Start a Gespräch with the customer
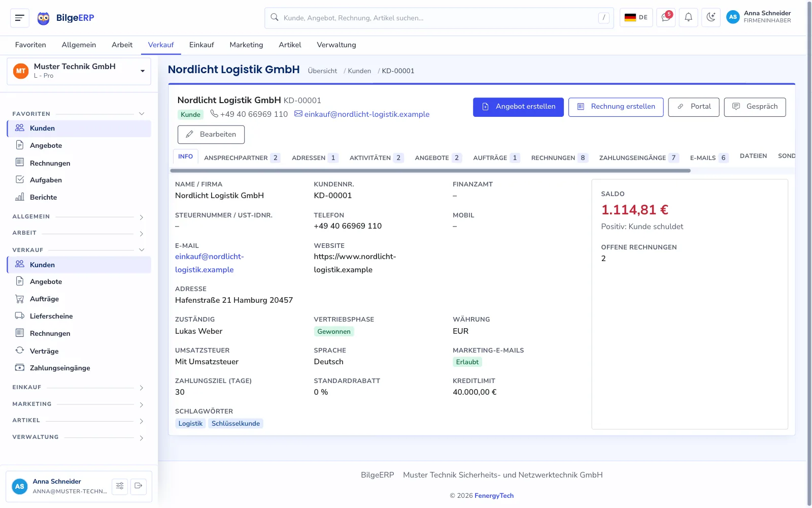The image size is (812, 508). (755, 107)
